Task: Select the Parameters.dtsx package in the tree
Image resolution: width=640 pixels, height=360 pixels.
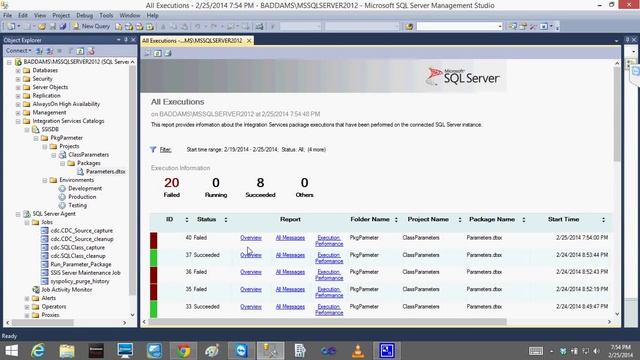Action: pos(105,171)
